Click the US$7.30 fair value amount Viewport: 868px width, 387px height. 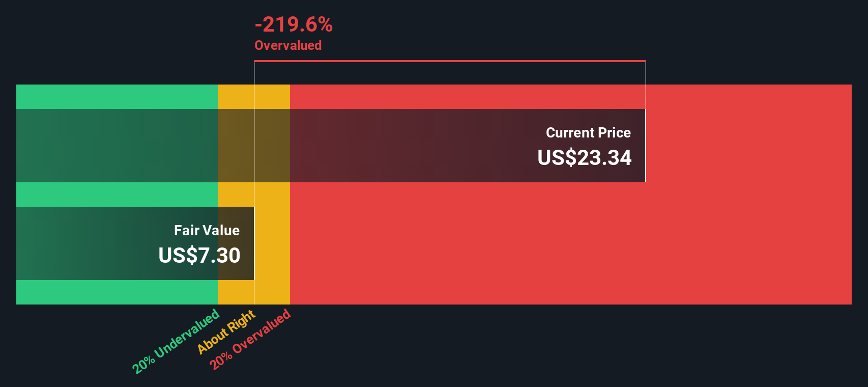(x=199, y=255)
